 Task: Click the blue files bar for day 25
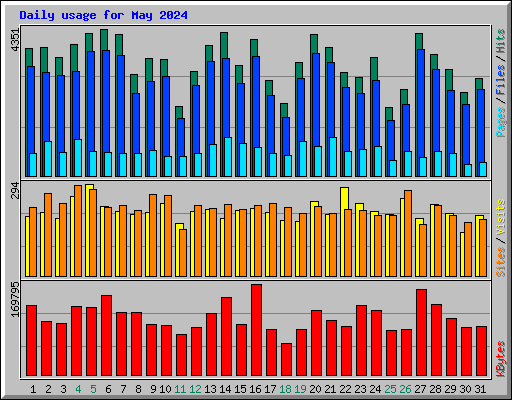[x=391, y=140]
